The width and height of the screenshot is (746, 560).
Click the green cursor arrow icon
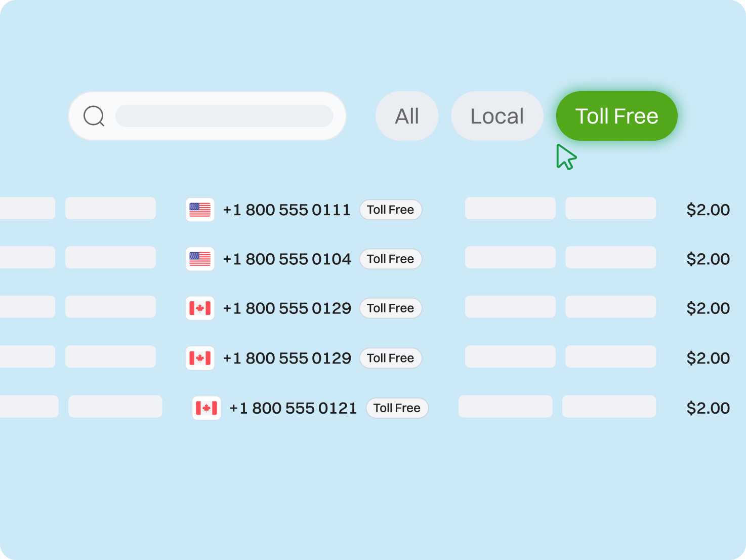point(565,157)
